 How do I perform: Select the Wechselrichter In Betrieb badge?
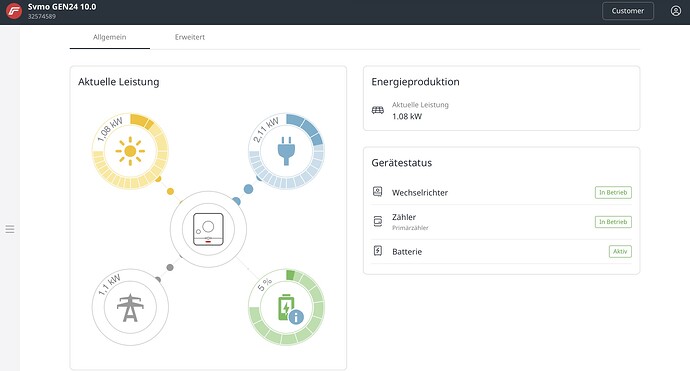[613, 192]
